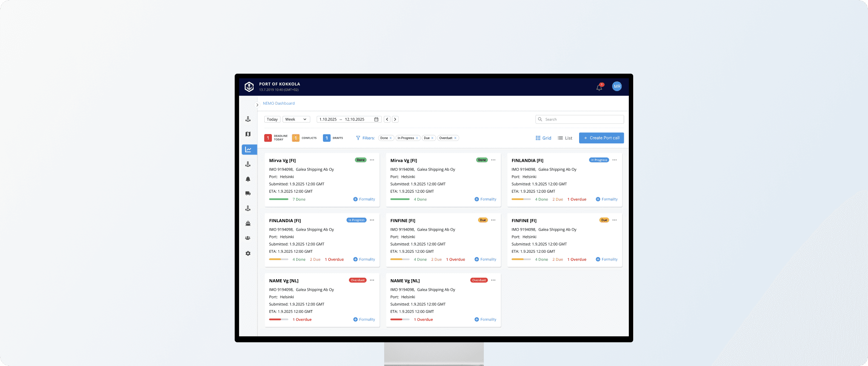Open the users group sidebar icon
Image resolution: width=868 pixels, height=366 pixels.
[248, 238]
